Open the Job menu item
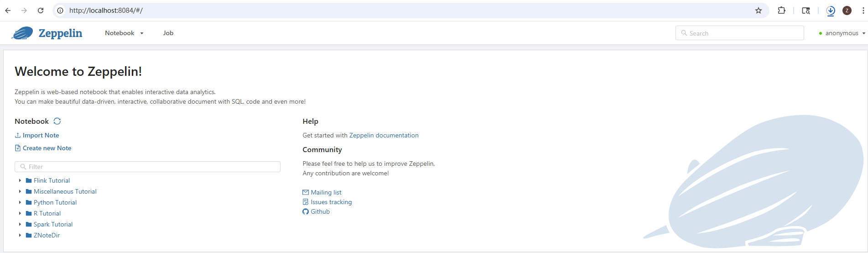 pyautogui.click(x=168, y=33)
